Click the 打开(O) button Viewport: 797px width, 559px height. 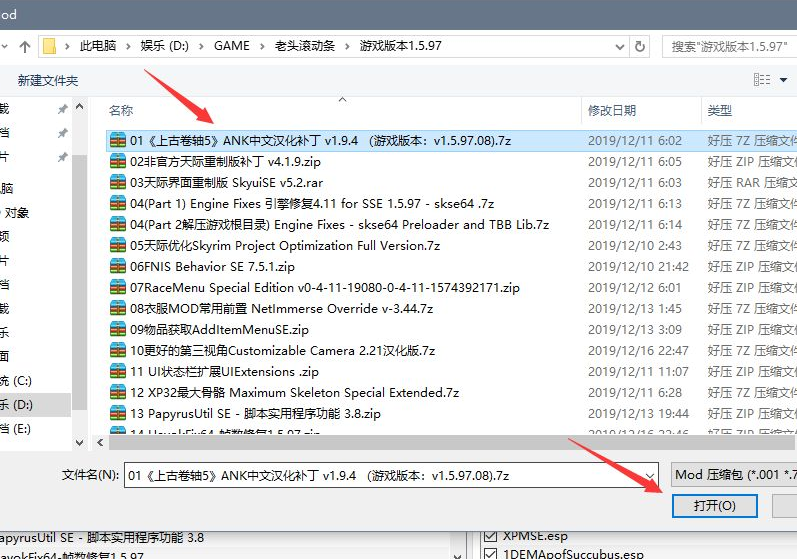pos(715,506)
